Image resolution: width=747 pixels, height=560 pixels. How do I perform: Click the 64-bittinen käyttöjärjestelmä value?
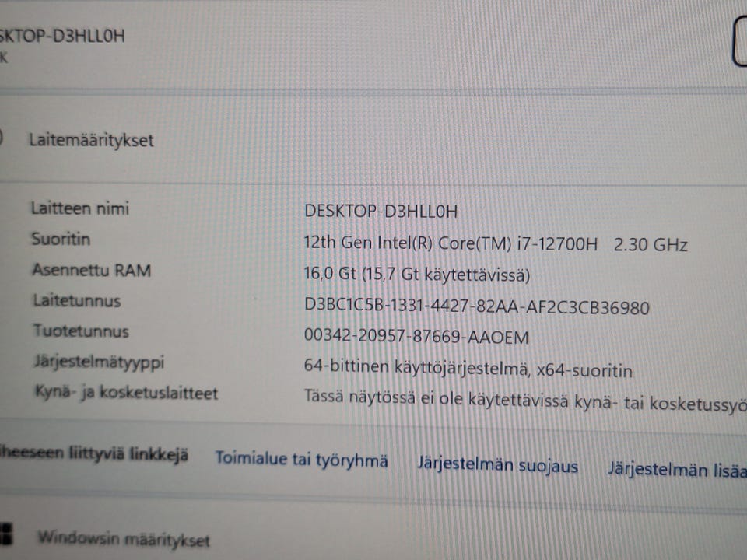point(468,369)
